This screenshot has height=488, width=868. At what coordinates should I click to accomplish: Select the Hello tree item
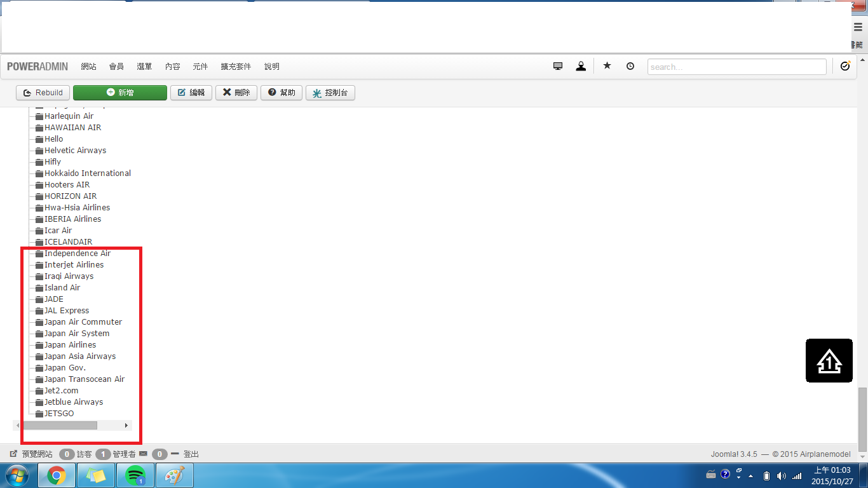click(54, 139)
